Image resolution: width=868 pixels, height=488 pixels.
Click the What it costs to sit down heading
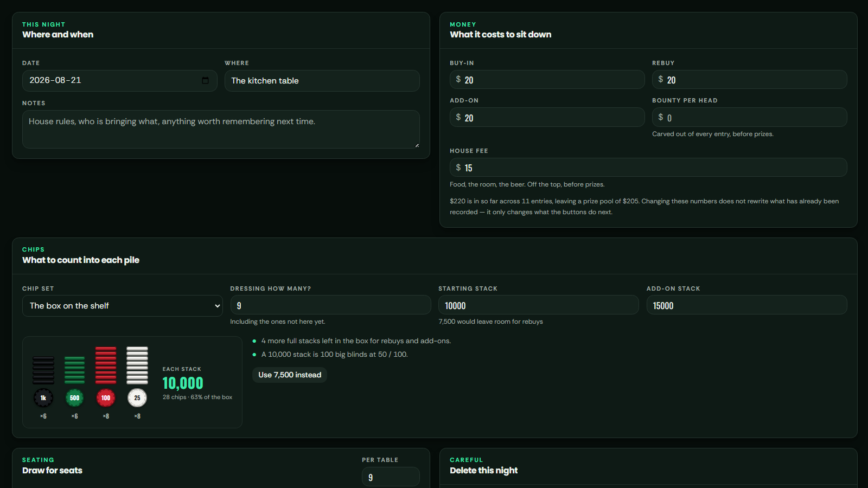click(x=500, y=35)
